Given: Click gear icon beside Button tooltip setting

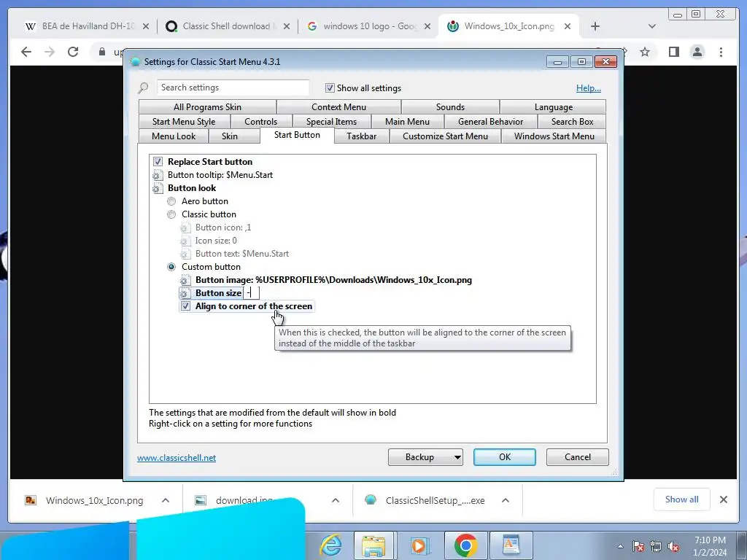Looking at the screenshot, I should point(158,175).
